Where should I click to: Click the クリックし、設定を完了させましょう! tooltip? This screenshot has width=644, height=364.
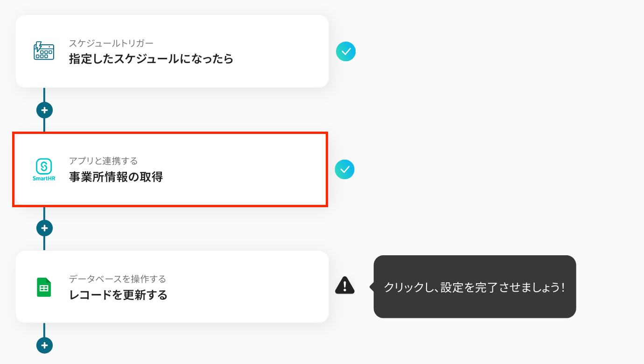[x=475, y=287]
